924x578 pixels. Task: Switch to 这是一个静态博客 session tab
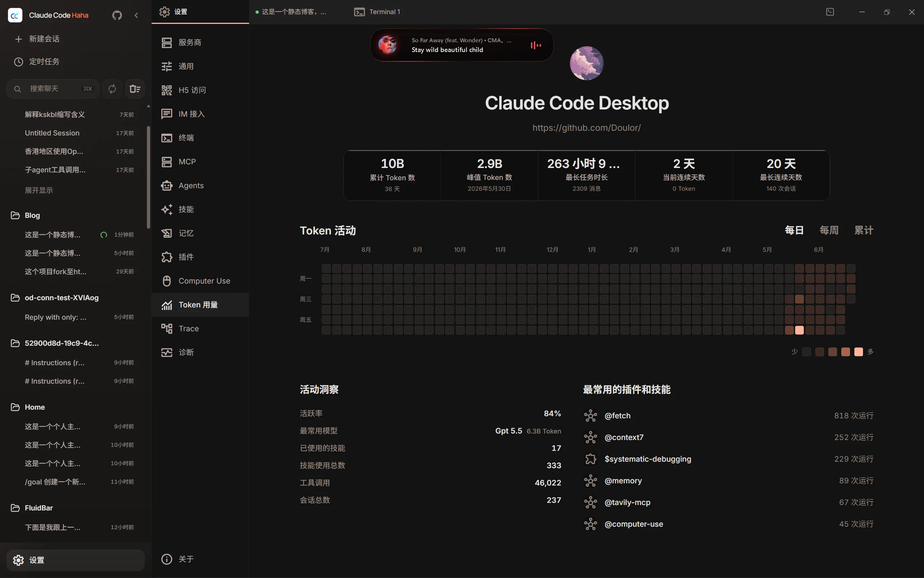(291, 12)
